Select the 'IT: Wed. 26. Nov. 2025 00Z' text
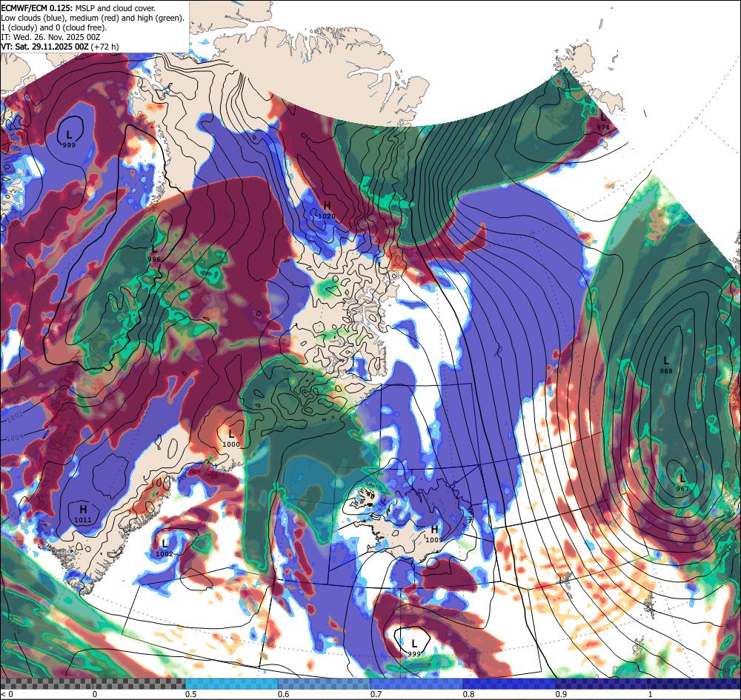Viewport: 741px width, 700px height. (x=50, y=37)
